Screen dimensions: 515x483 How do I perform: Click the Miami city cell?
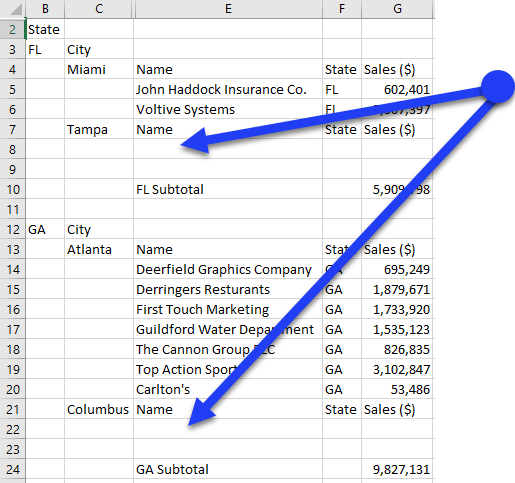99,69
